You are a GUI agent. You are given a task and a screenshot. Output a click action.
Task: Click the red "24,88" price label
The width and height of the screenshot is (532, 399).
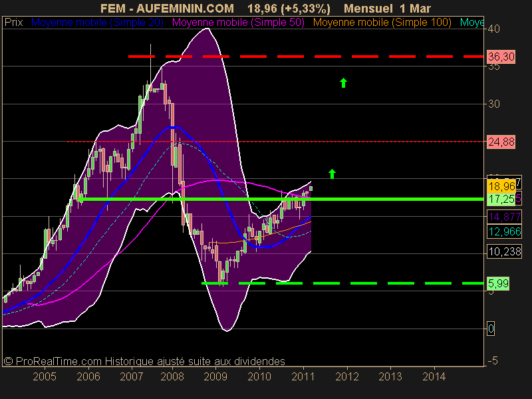[501, 142]
